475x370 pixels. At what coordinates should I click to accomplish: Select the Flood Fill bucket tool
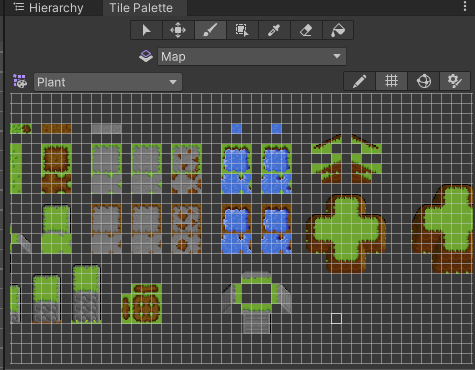(338, 30)
